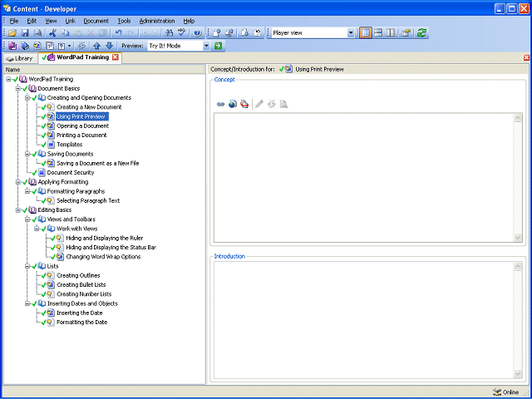Click the globe web page icon in Concept pane
Viewport: 532px width, 399px height.
click(x=233, y=104)
